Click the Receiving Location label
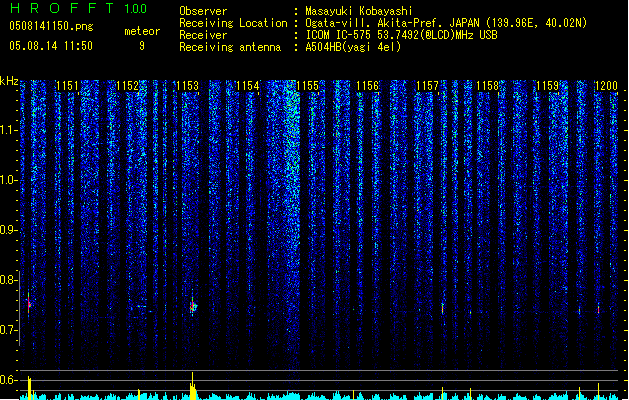629x400 pixels. tap(233, 23)
